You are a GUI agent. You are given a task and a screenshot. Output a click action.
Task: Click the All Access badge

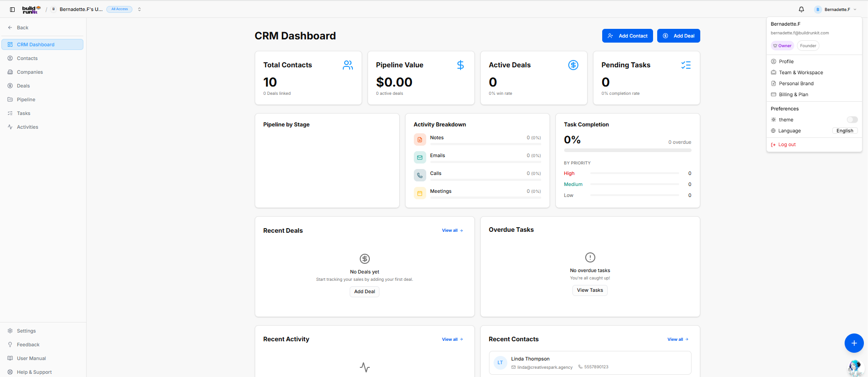(120, 9)
